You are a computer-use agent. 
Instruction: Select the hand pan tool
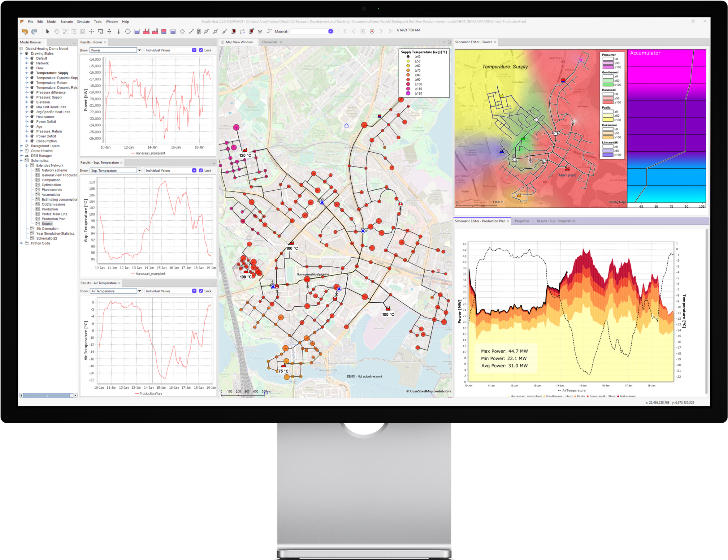click(x=56, y=32)
